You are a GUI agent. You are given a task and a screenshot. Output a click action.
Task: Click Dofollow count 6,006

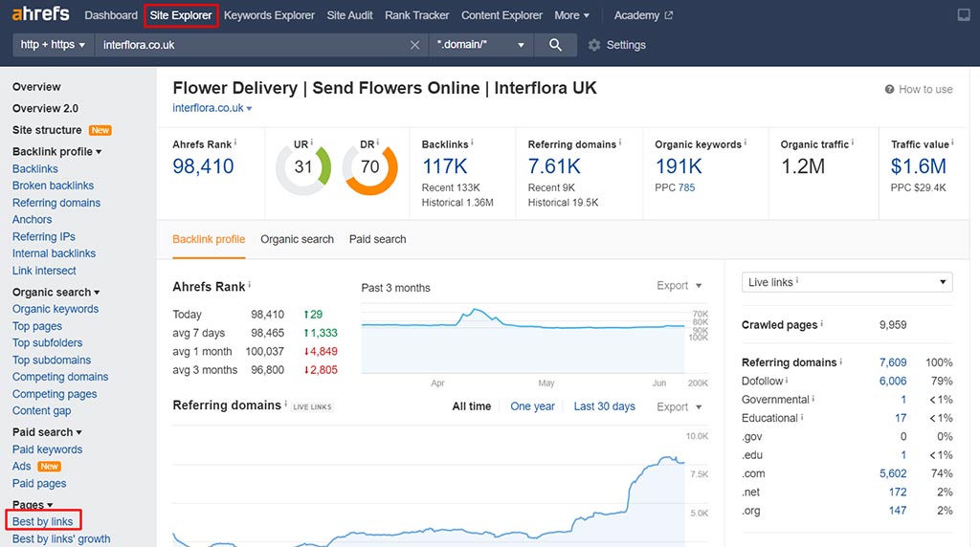pos(893,381)
